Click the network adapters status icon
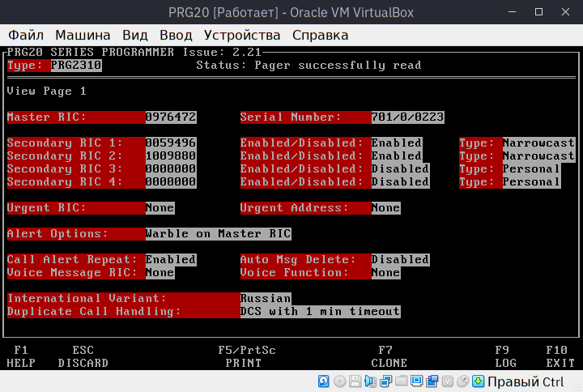This screenshot has width=583, height=392. (x=385, y=381)
